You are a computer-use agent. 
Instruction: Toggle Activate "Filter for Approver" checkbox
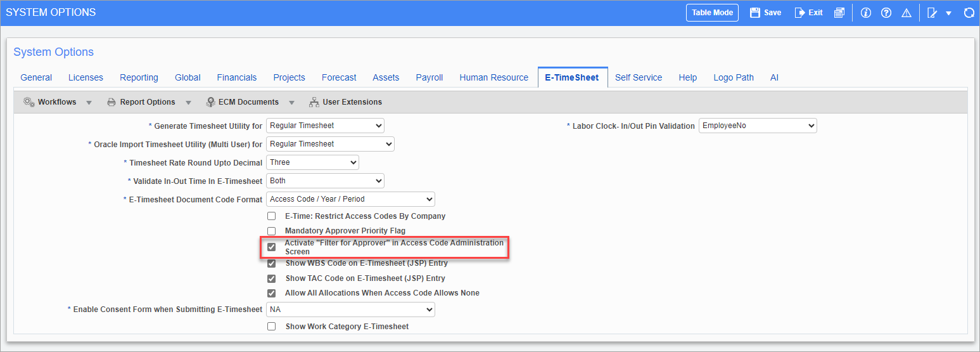[271, 247]
